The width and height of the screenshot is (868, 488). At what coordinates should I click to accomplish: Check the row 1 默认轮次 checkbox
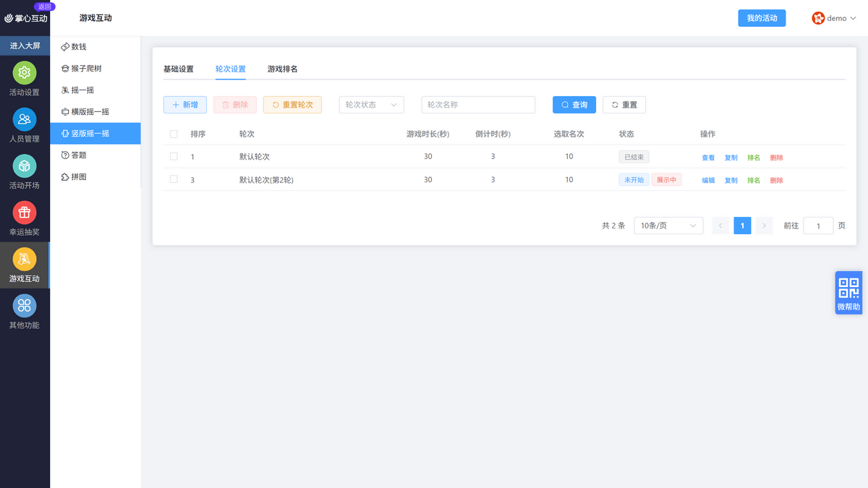click(x=174, y=156)
